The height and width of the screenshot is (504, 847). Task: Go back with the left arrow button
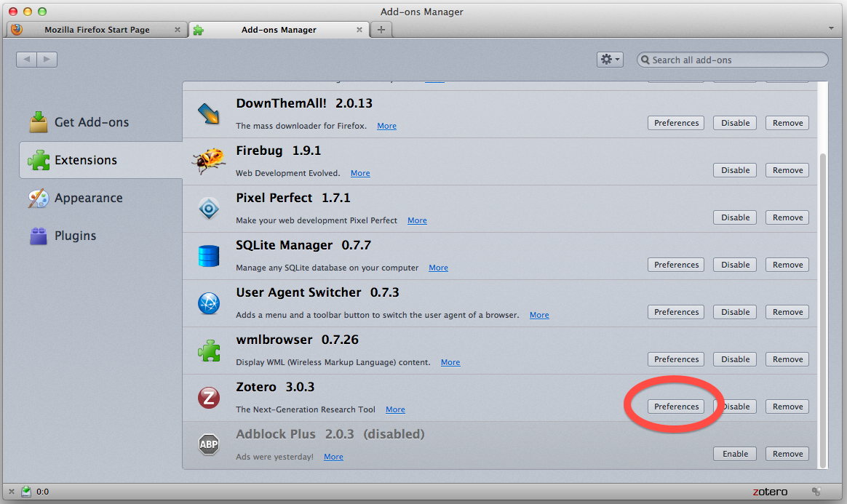click(26, 60)
